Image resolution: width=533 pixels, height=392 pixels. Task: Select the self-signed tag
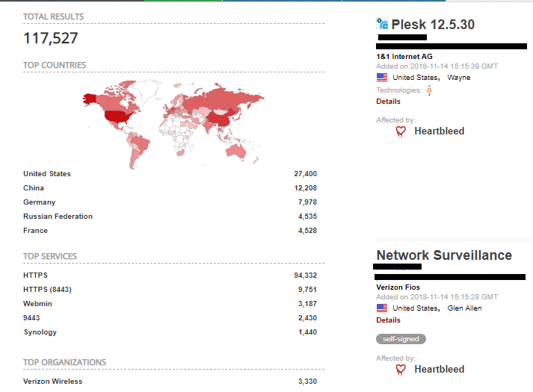click(401, 339)
